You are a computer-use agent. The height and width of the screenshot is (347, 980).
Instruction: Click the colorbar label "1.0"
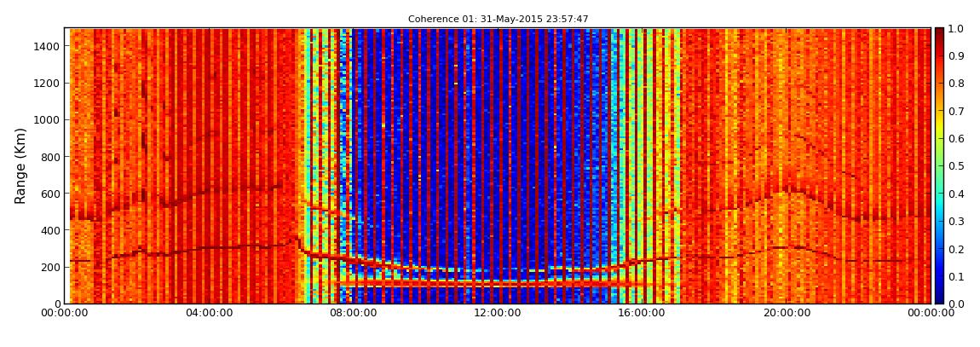pos(955,29)
